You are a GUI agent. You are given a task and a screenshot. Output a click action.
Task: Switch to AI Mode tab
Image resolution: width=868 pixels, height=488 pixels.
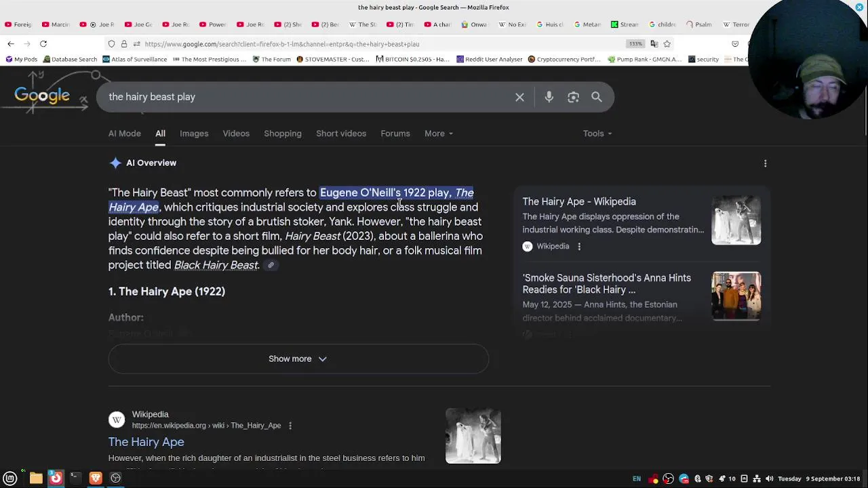[x=125, y=134]
